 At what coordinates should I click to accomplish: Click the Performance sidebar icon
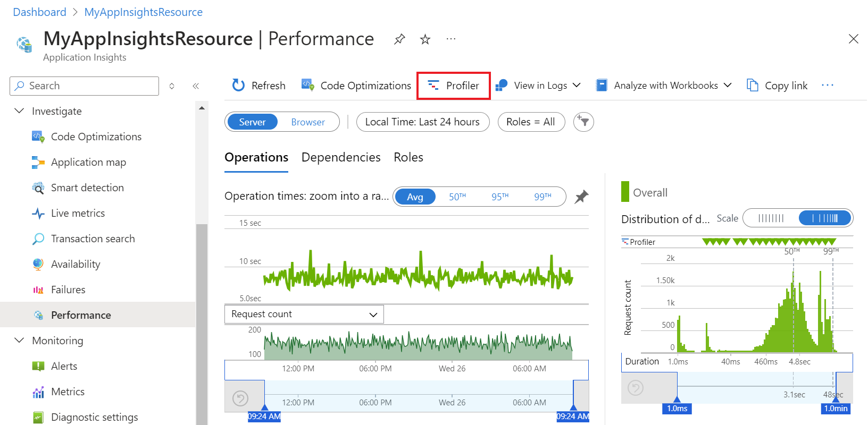[x=38, y=315]
